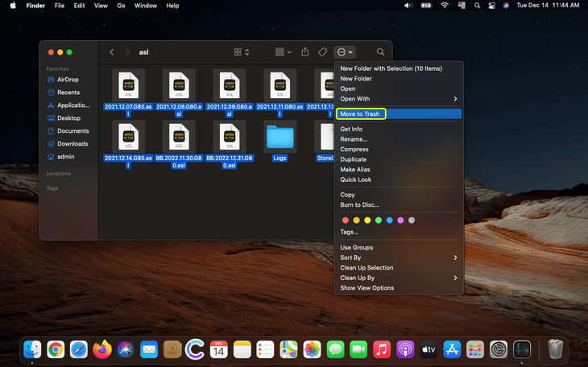Click the Finder back navigation arrow
Viewport: 588px width, 367px height.
pyautogui.click(x=112, y=52)
